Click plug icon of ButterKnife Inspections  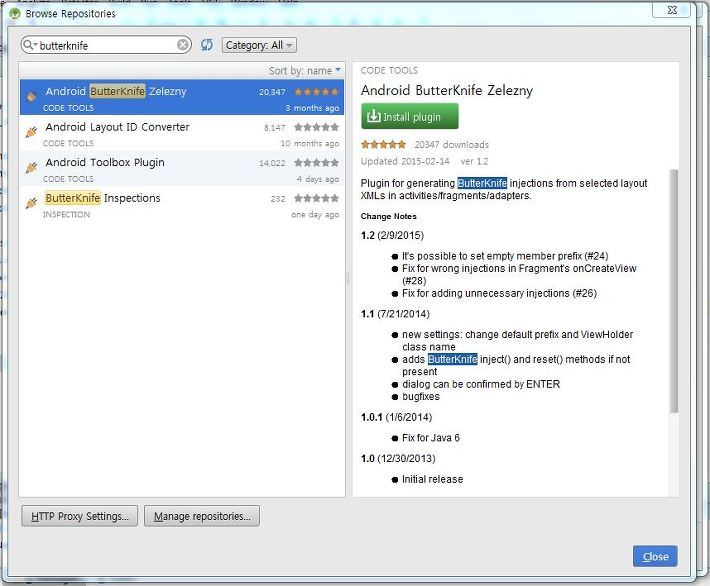(x=31, y=203)
